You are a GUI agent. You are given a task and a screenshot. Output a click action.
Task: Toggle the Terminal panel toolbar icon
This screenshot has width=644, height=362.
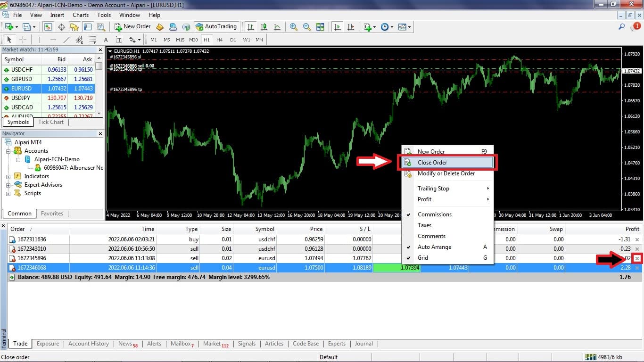[88, 27]
